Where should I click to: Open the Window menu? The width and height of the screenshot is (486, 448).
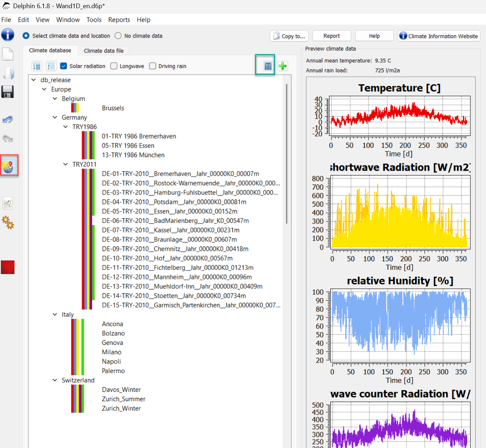point(68,20)
